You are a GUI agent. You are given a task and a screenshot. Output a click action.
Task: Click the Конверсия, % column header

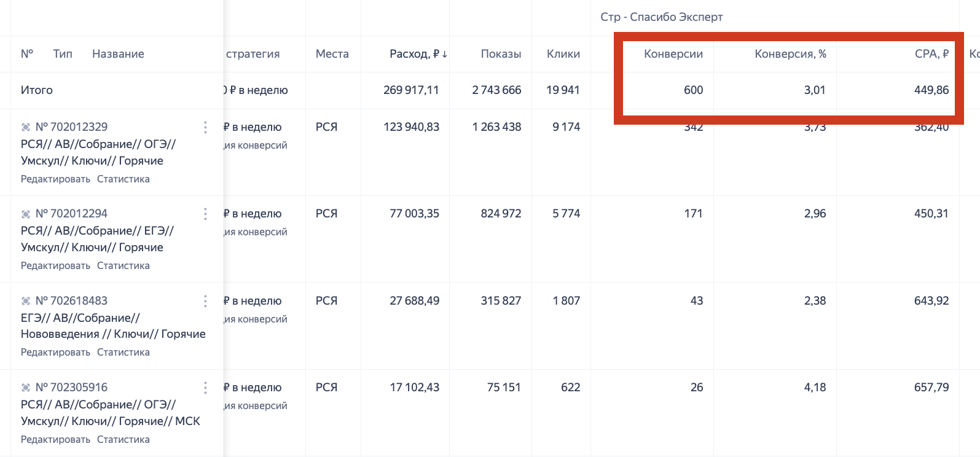point(790,54)
